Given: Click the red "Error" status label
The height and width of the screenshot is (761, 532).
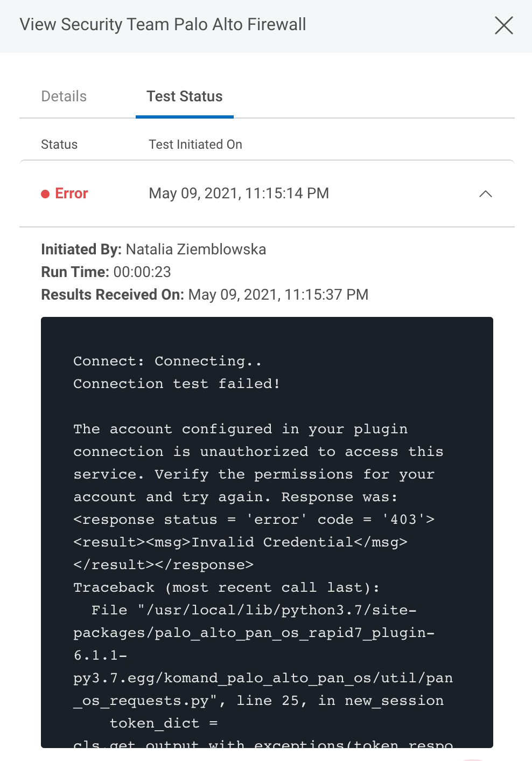Looking at the screenshot, I should pyautogui.click(x=72, y=193).
